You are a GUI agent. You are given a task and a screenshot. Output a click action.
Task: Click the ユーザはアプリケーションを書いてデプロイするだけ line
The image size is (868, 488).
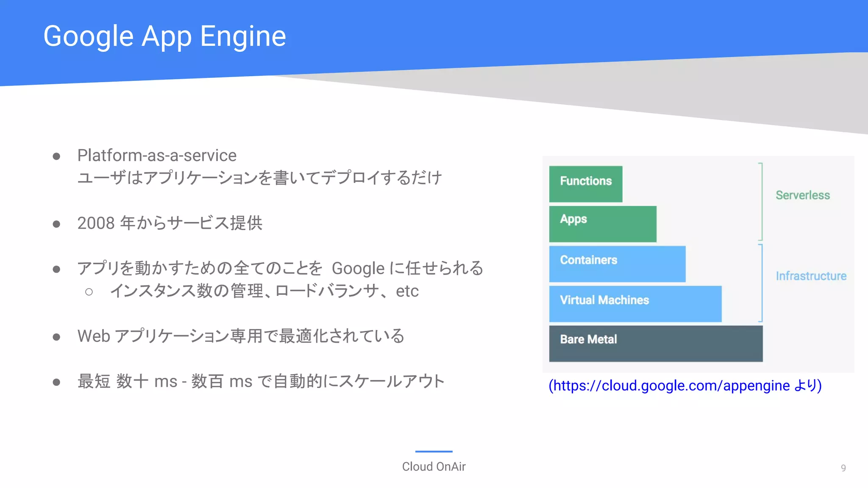pos(260,177)
